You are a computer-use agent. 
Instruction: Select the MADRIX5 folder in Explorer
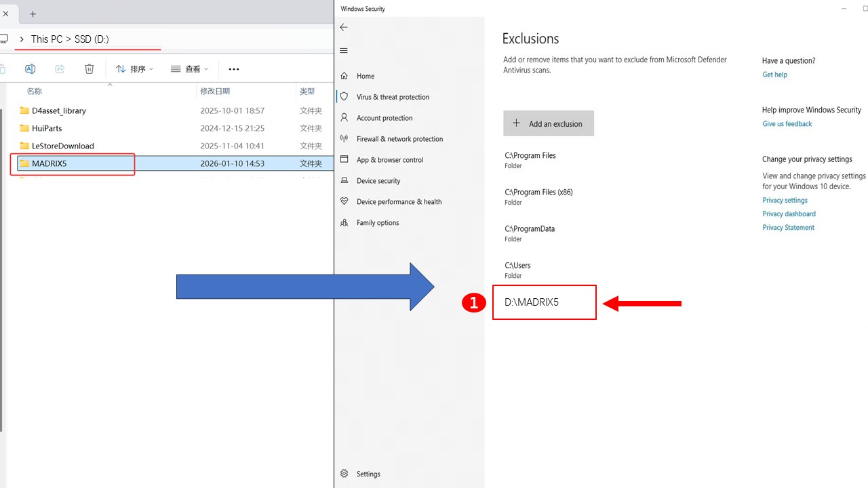50,163
